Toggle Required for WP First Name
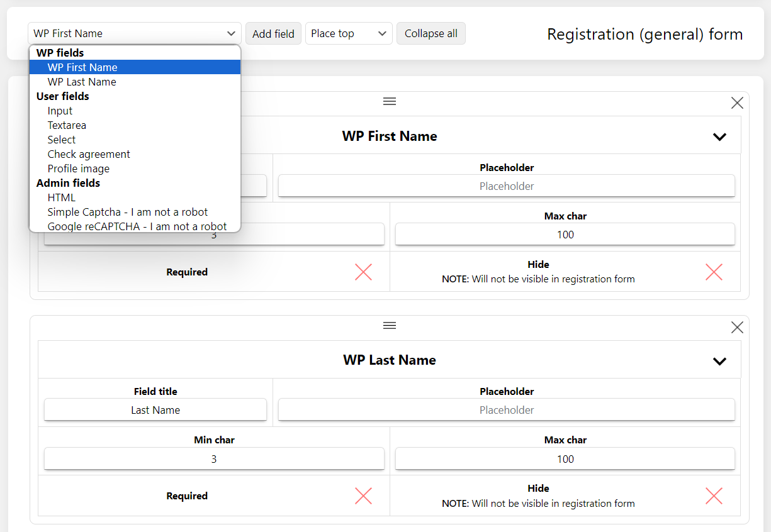771x532 pixels. [363, 272]
